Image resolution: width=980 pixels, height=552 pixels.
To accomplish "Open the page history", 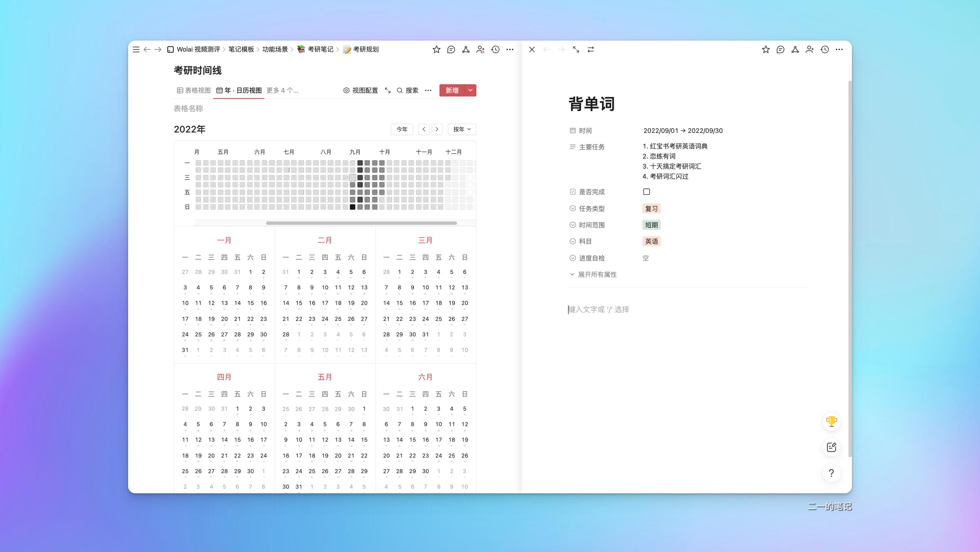I will click(495, 50).
